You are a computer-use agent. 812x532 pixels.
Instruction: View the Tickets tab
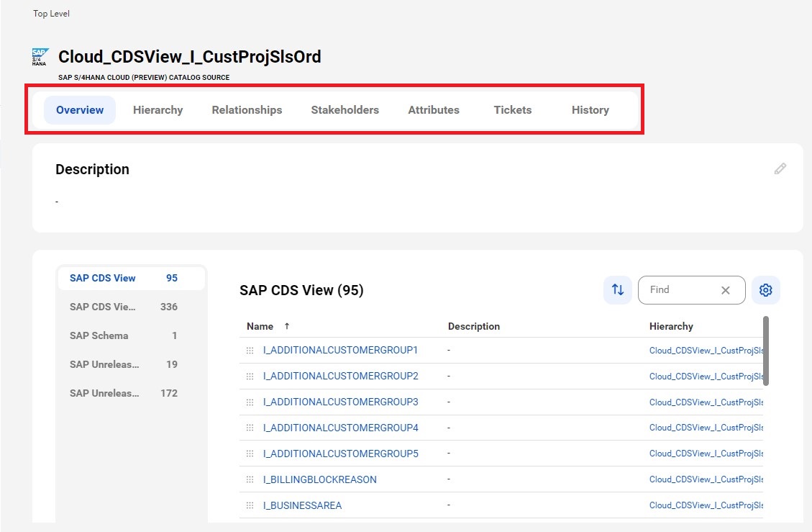coord(513,110)
